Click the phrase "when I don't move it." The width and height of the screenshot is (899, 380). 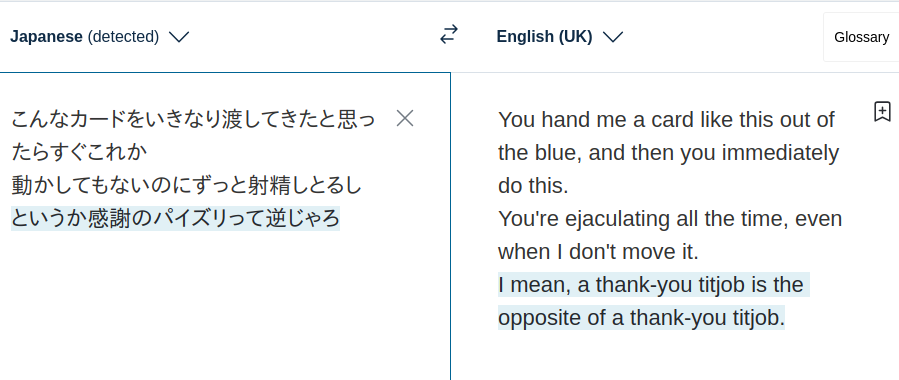(x=599, y=252)
